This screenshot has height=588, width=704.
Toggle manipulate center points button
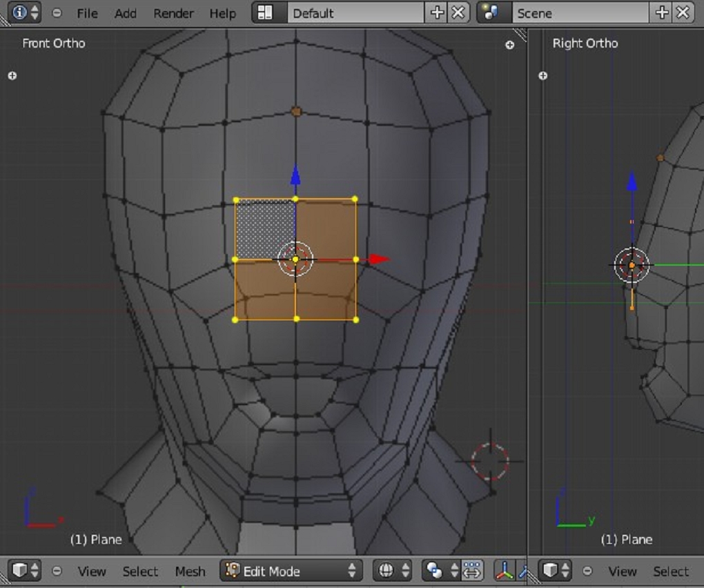pyautogui.click(x=472, y=571)
